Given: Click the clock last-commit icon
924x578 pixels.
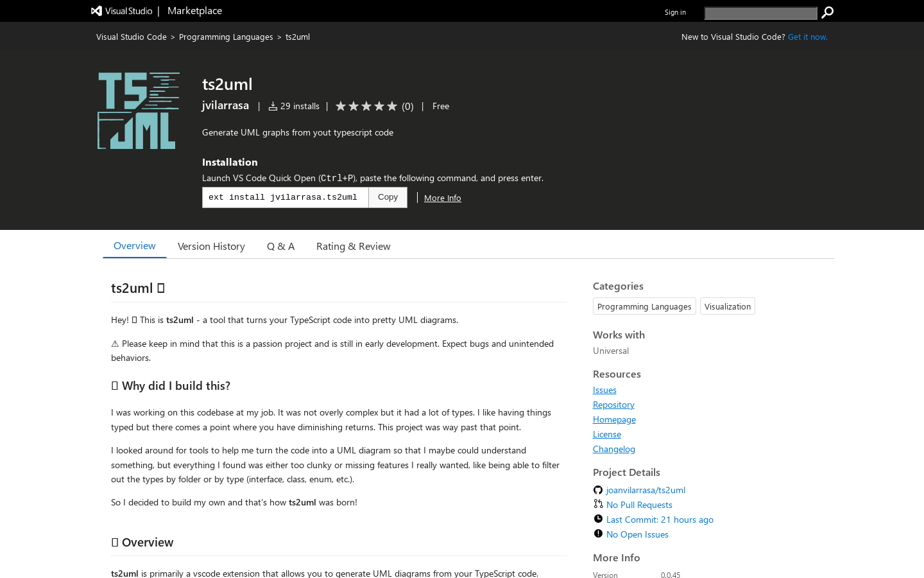Looking at the screenshot, I should [598, 519].
